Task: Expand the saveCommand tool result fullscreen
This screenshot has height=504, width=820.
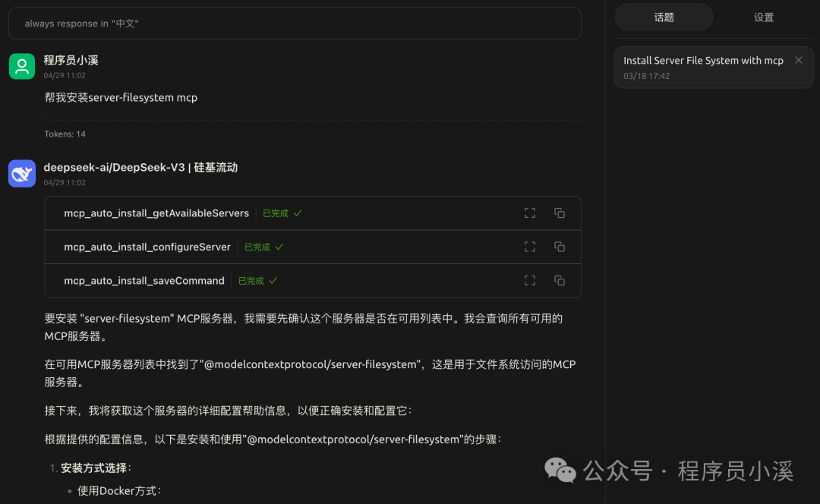Action: tap(530, 281)
